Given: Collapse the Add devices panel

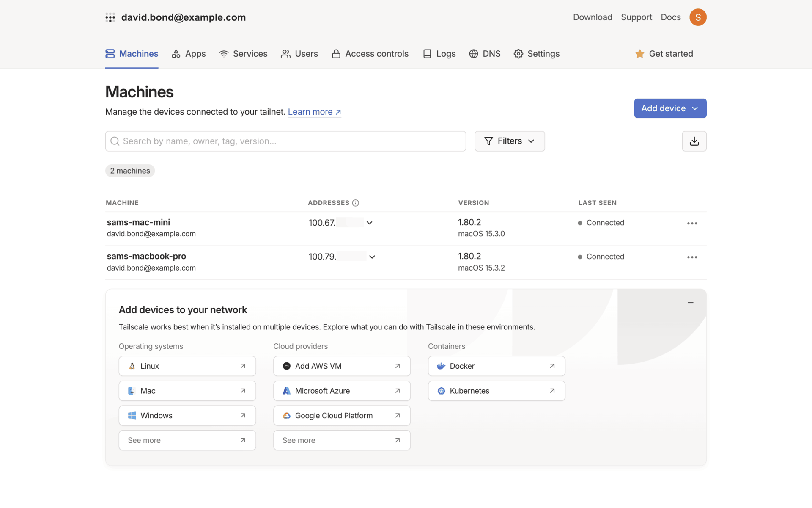Looking at the screenshot, I should [x=690, y=303].
